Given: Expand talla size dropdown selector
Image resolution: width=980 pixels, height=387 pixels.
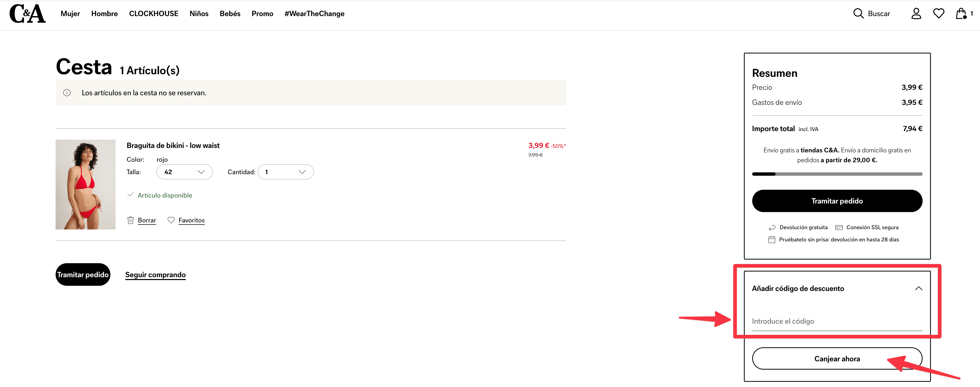Looking at the screenshot, I should 181,172.
